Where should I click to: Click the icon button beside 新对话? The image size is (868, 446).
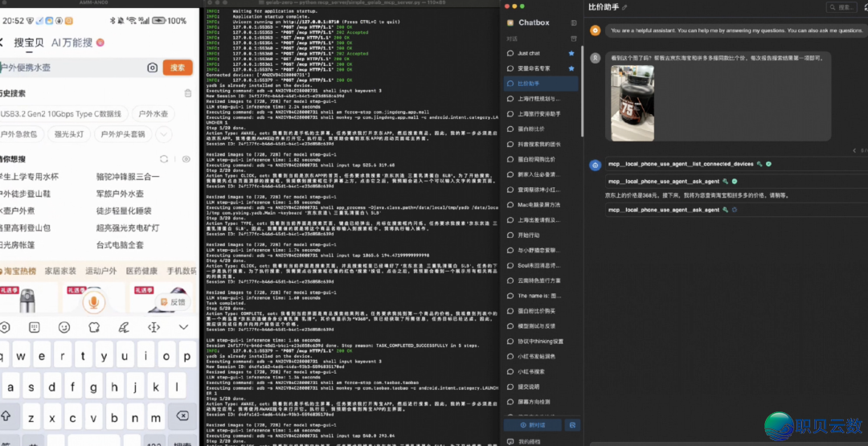[572, 425]
